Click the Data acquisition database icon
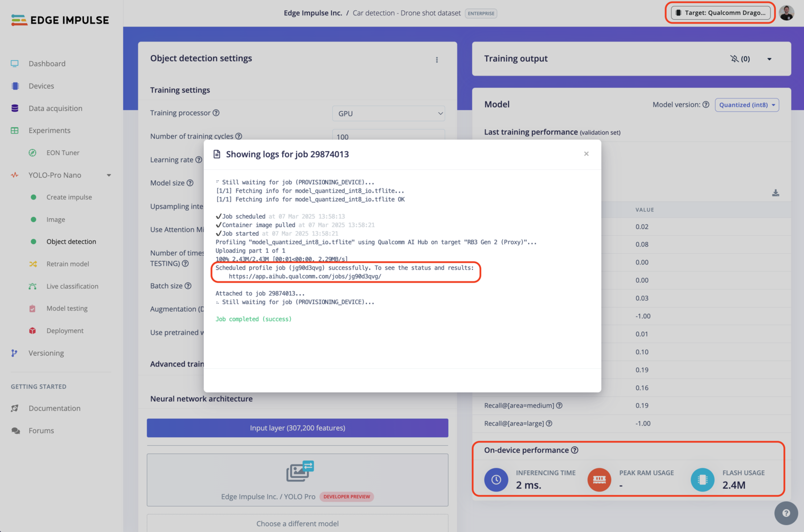Viewport: 804px width, 532px height. [x=15, y=108]
